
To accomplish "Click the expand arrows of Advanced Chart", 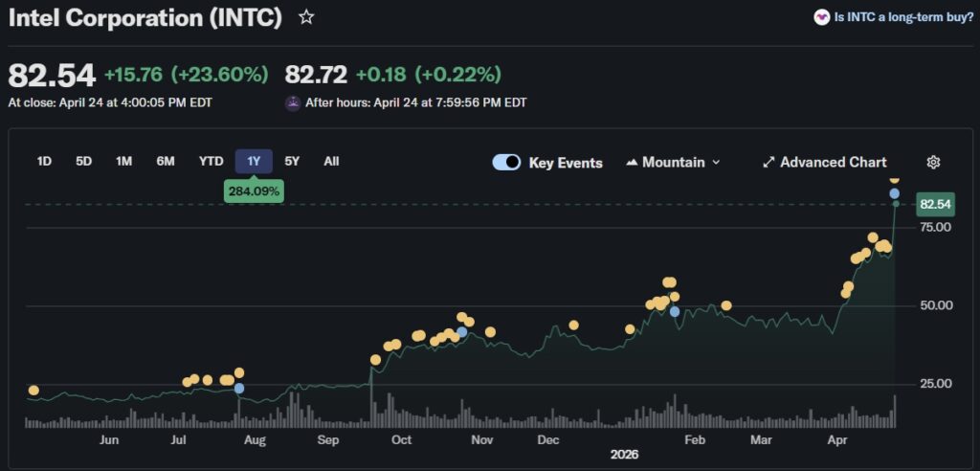I will pyautogui.click(x=768, y=163).
